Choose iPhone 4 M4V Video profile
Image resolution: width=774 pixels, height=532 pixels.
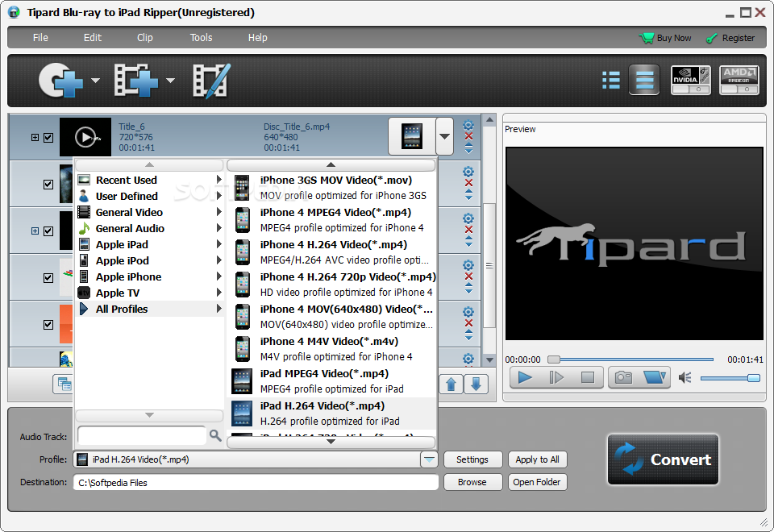tap(331, 349)
